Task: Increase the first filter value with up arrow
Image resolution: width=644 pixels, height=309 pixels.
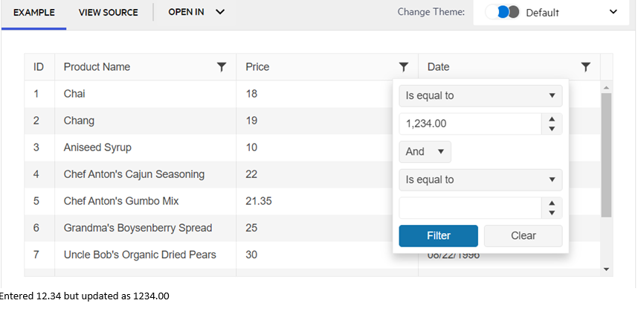Action: click(x=551, y=119)
